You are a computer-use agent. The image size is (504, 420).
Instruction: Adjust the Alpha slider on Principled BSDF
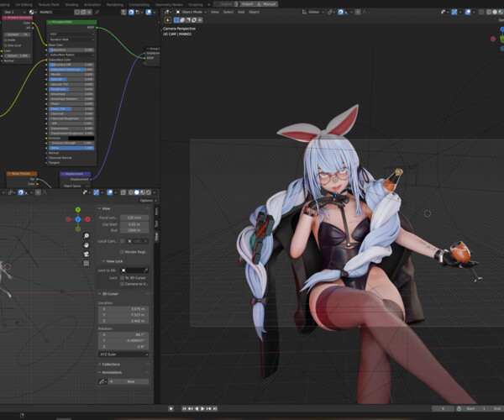pos(71,148)
